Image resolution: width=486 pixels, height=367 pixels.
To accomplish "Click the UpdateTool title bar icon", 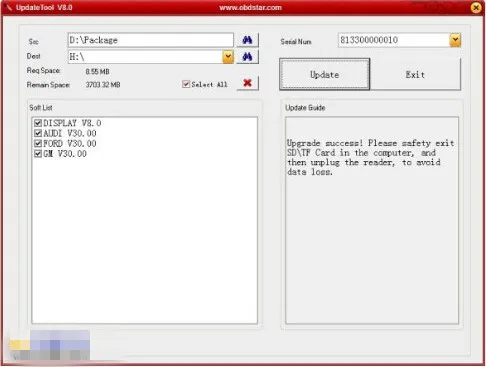I will pos(9,7).
